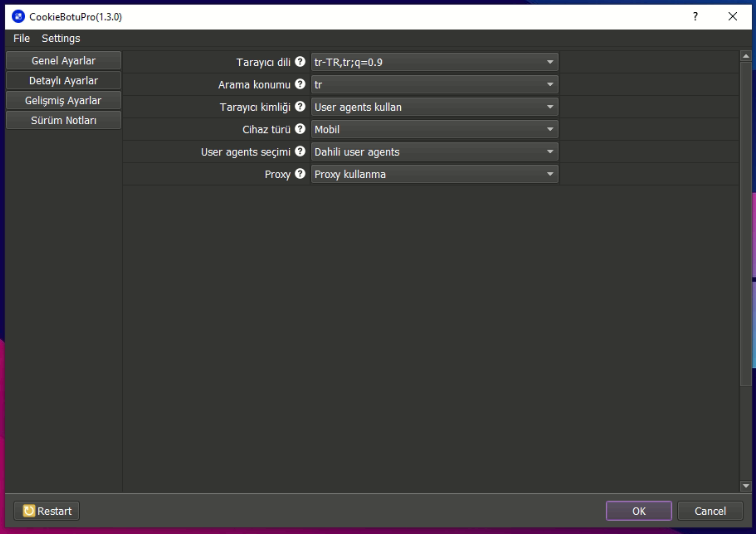Screen dimensions: 756x534
Task: Click the question mark next to Tarayıcı kimliği
Action: 300,107
